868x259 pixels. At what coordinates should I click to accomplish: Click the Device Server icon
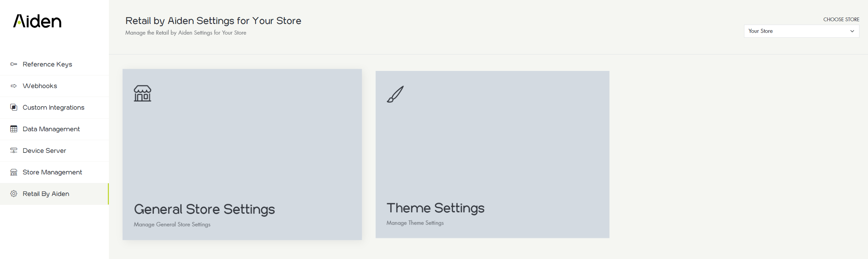coord(14,151)
